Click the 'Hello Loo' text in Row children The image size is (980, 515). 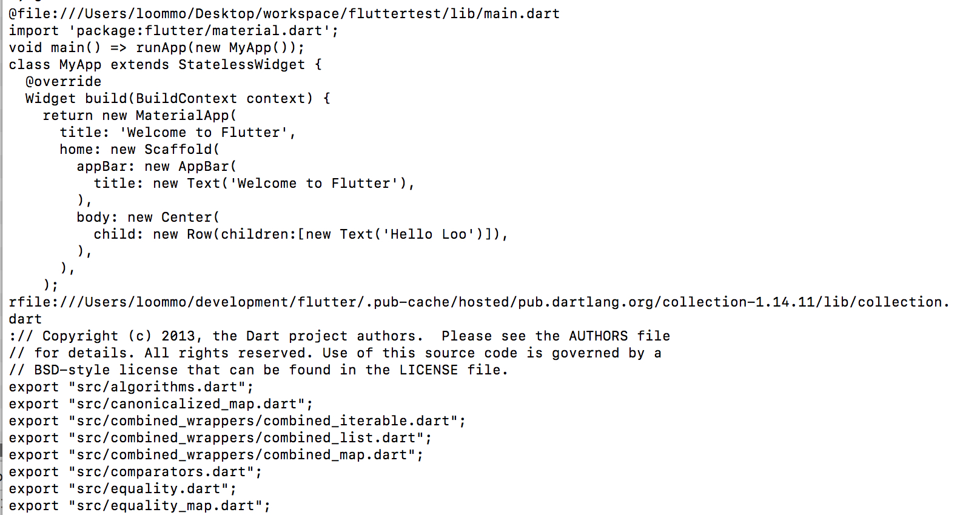428,234
